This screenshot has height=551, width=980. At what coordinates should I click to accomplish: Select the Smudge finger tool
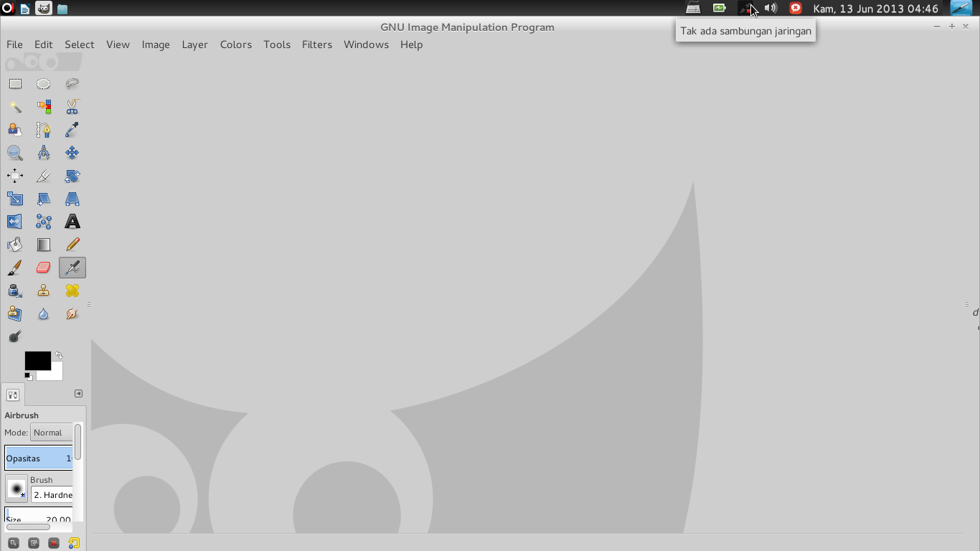[72, 314]
